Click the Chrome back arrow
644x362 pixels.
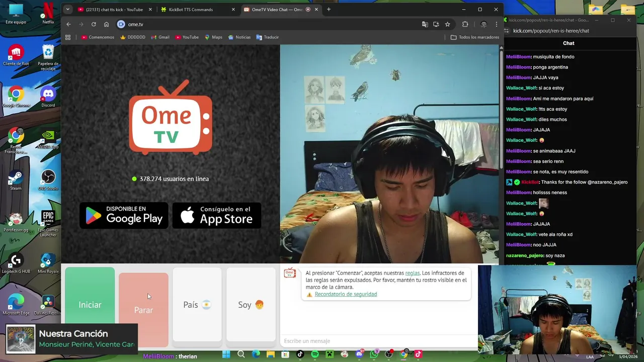click(68, 24)
